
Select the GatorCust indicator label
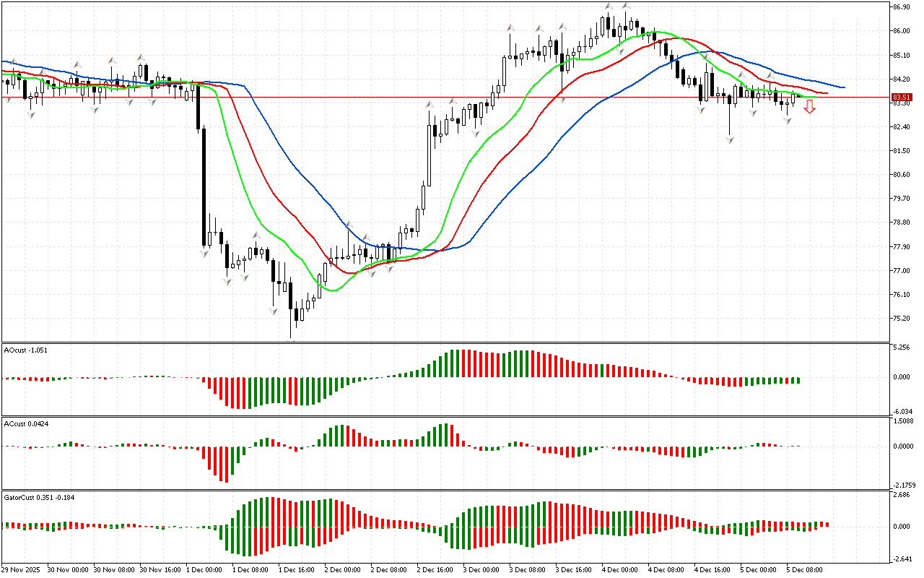click(x=38, y=497)
